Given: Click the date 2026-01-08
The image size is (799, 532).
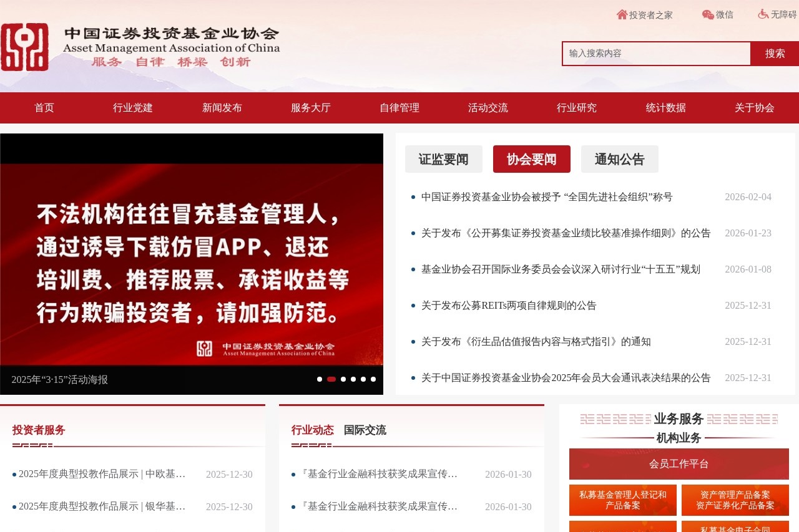Looking at the screenshot, I should point(748,269).
